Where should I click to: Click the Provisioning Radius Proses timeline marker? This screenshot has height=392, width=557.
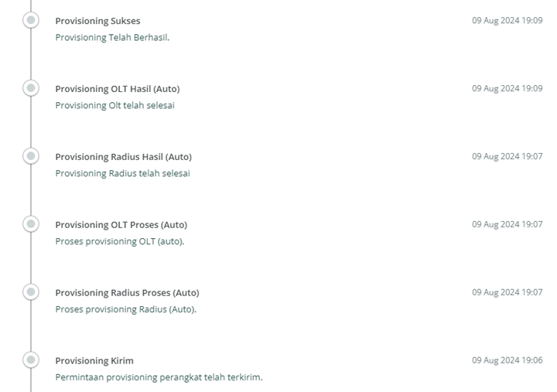pos(31,291)
